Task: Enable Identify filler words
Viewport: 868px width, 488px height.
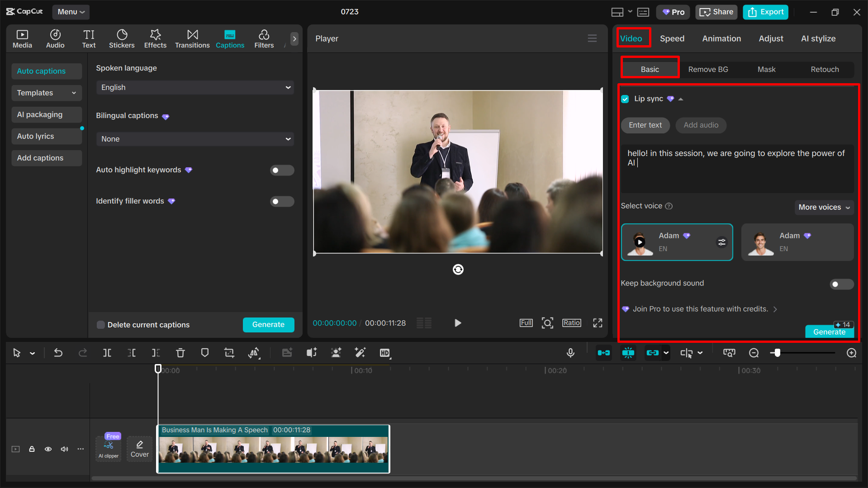Action: [282, 201]
